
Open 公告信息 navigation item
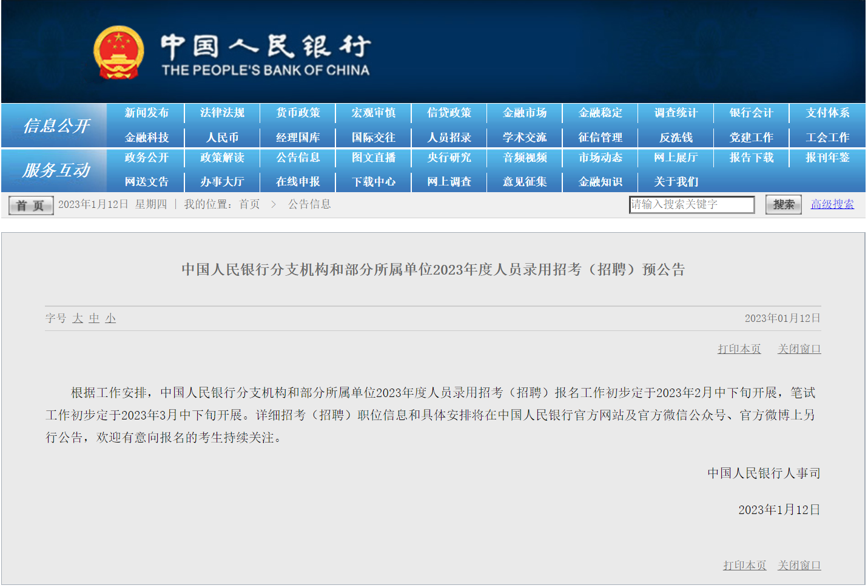tap(298, 158)
